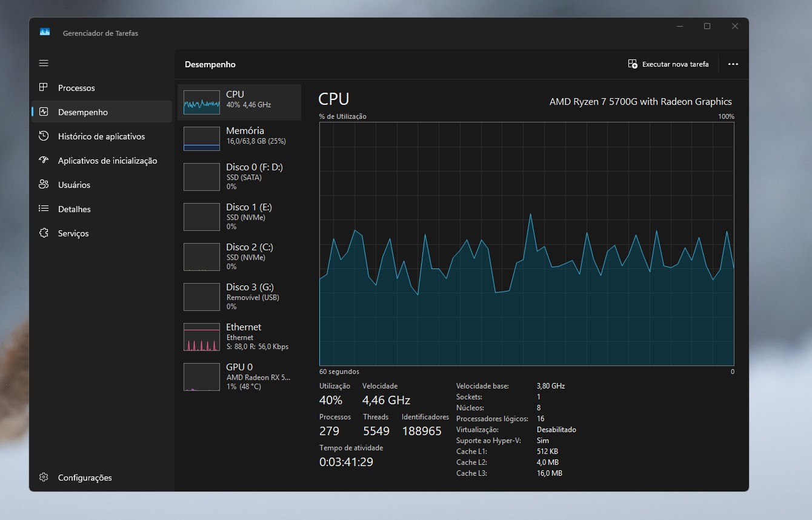Click the Processos sidebar icon
This screenshot has height=520, width=812.
pos(44,88)
